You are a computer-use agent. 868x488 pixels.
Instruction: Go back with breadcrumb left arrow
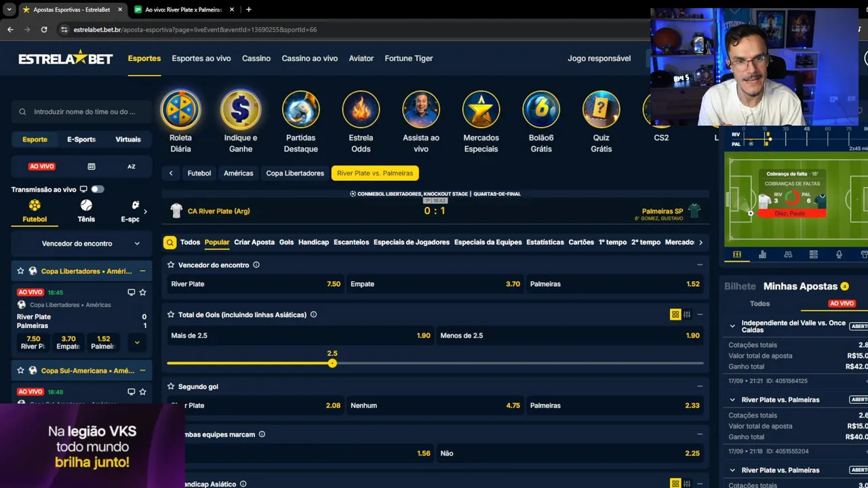[x=171, y=174]
